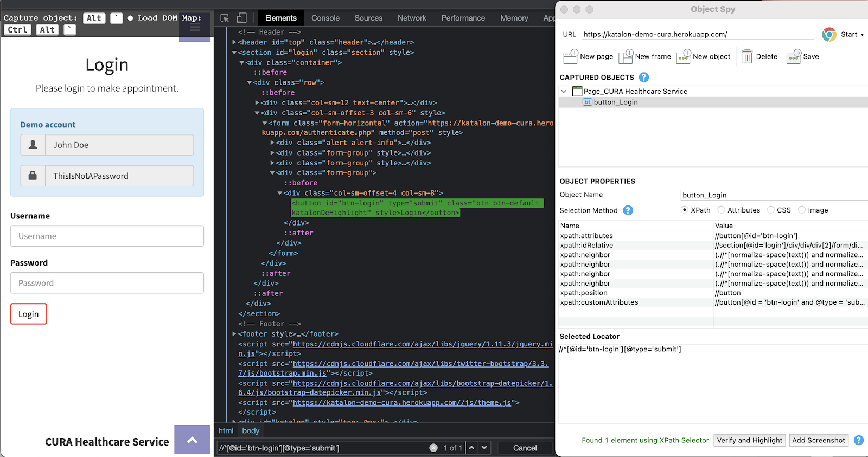Open the hamburger menu on CURA page

point(195,27)
